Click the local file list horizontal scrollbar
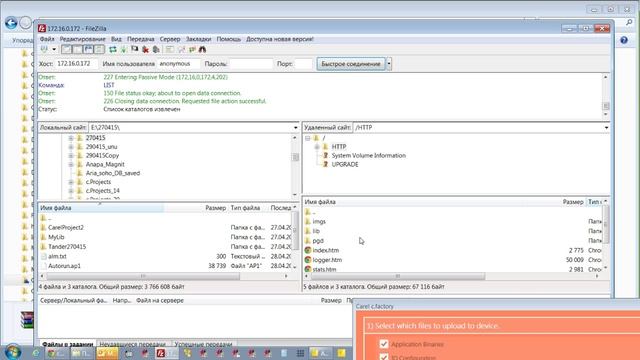Screen dimensions: 640x360 coord(143,276)
